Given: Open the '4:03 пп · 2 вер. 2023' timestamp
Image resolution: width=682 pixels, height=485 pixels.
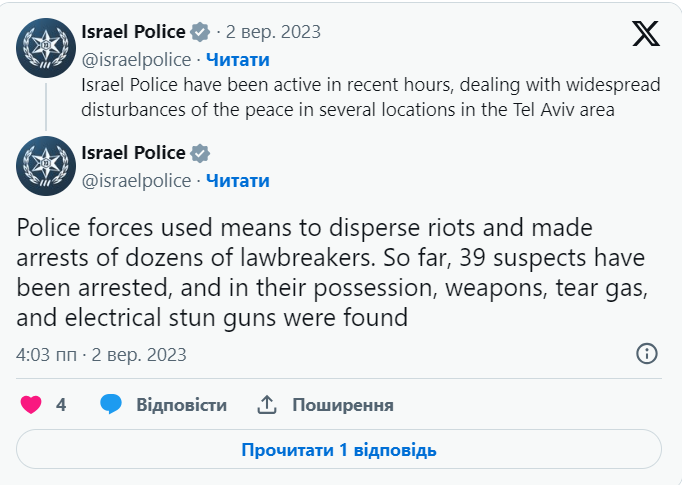Looking at the screenshot, I should point(102,355).
